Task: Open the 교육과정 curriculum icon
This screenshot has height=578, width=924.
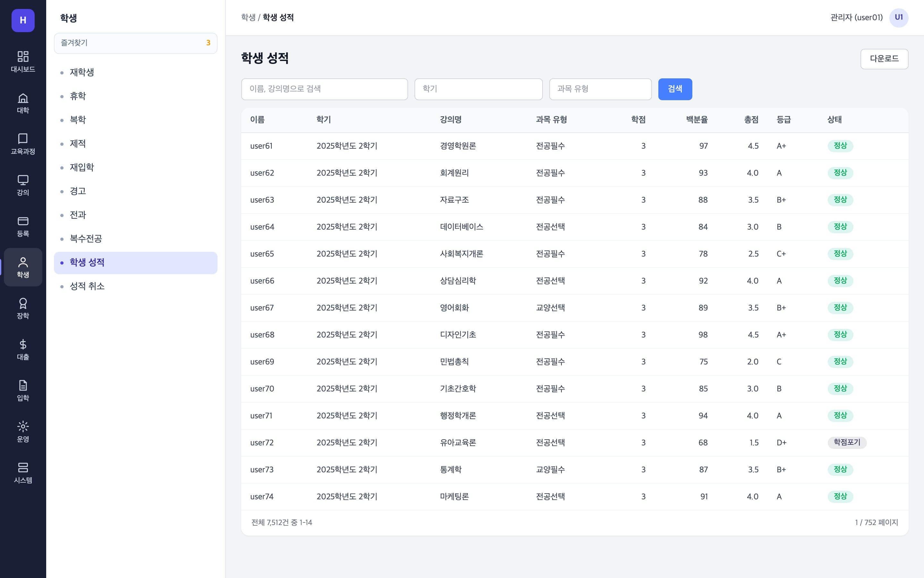Action: [x=23, y=144]
